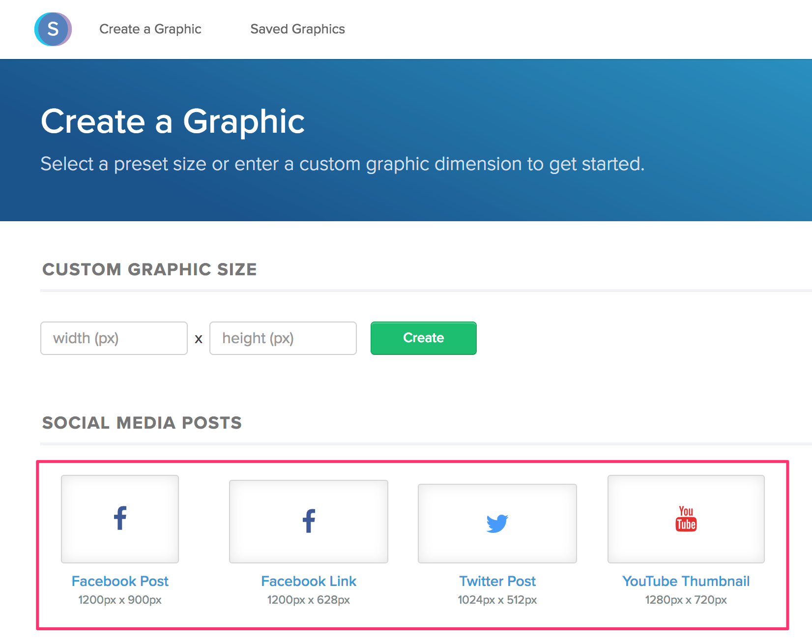
Task: Click the round S logo icon
Action: pyautogui.click(x=53, y=29)
